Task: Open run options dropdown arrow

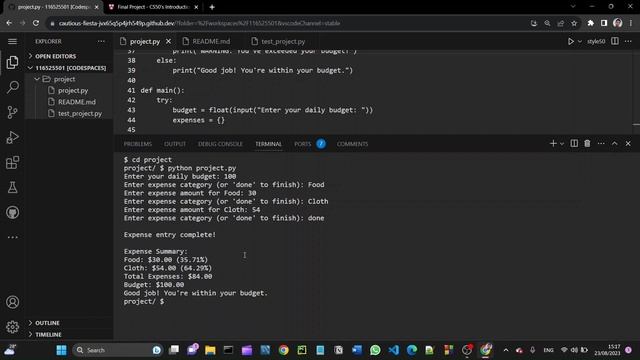Action: [580, 42]
